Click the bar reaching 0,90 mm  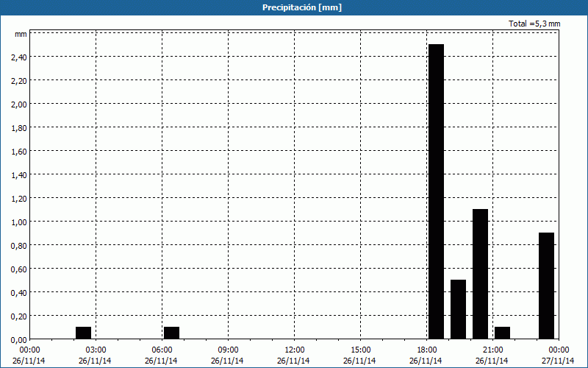(546, 286)
